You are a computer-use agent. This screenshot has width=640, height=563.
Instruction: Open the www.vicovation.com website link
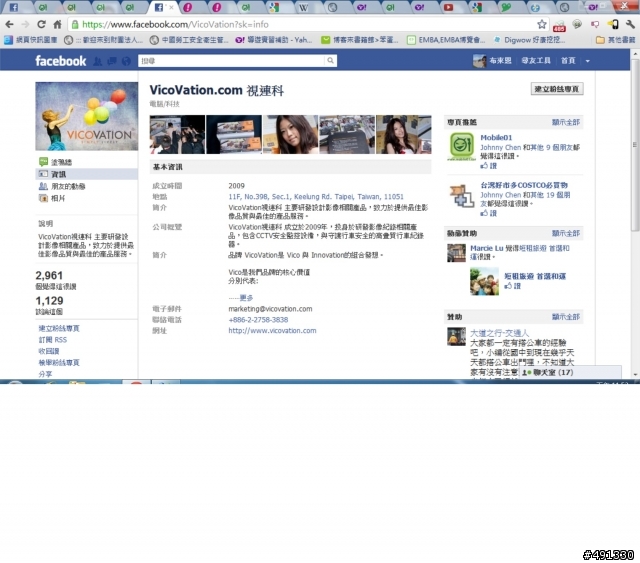[272, 331]
